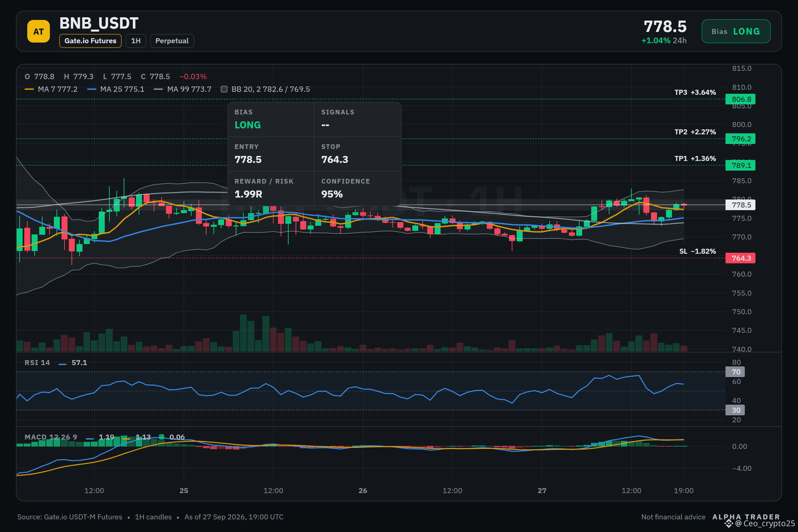Click the red SL 764.3 price label
The width and height of the screenshot is (798, 532).
pyautogui.click(x=740, y=258)
